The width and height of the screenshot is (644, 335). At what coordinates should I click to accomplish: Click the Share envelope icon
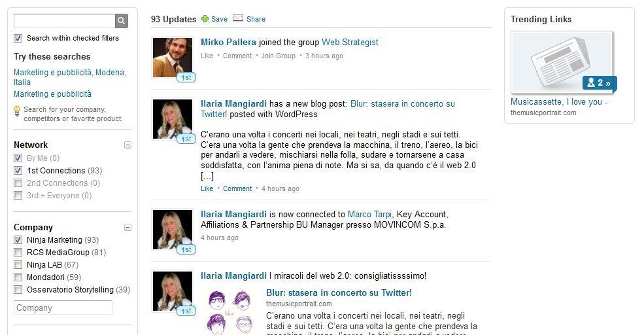pos(238,18)
